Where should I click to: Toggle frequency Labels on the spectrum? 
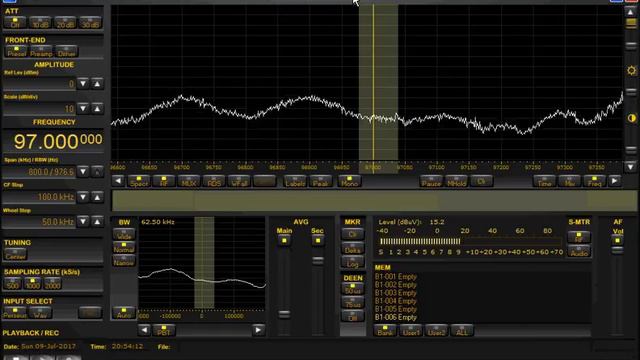295,181
